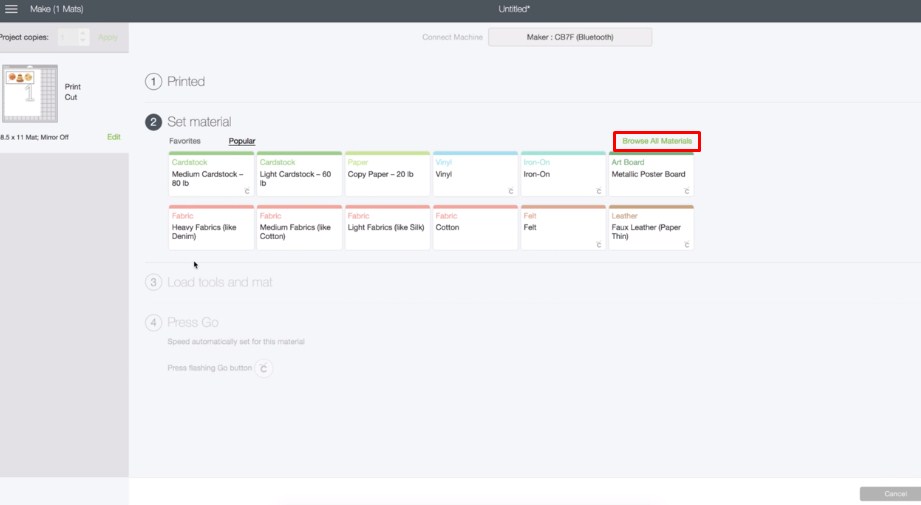Image resolution: width=921 pixels, height=505 pixels.
Task: Click the Print Cut label beside mat
Action: coord(72,92)
